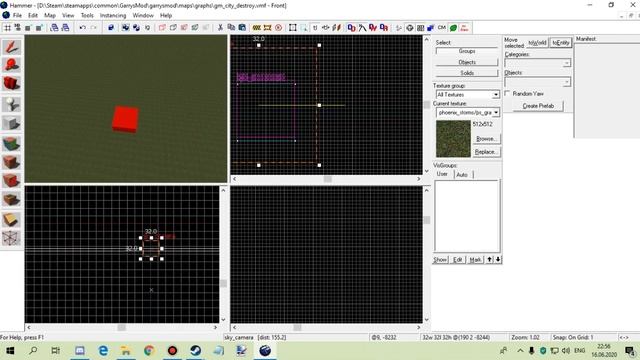This screenshot has height=360, width=640.
Task: Switch to the User VisGroups tab
Action: 442,174
